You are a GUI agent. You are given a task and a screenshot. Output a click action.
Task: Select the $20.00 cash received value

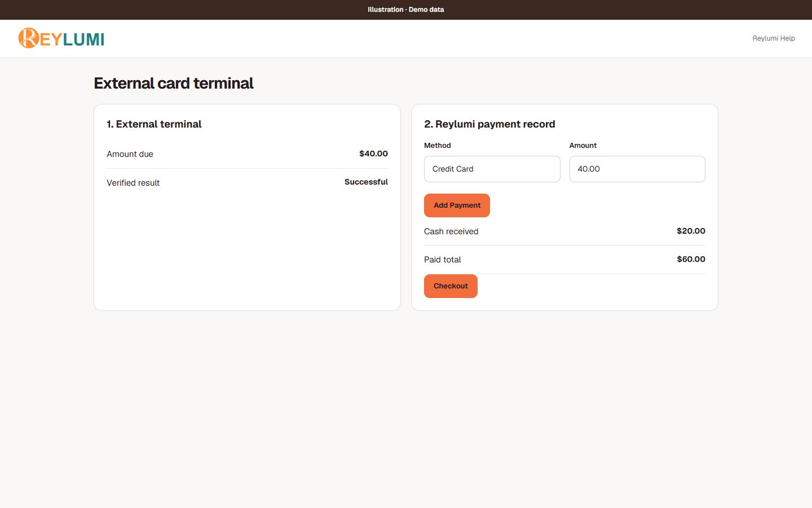tap(691, 231)
